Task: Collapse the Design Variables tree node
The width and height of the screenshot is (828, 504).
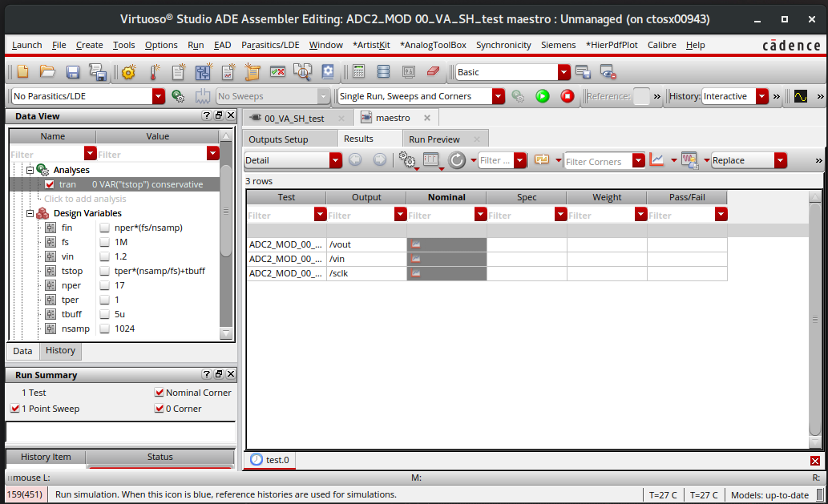Action: (x=30, y=213)
